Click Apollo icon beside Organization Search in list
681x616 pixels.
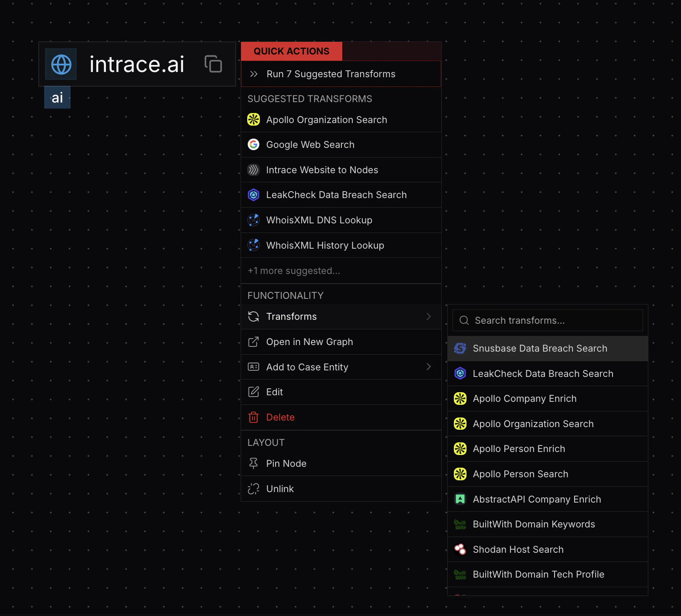(460, 424)
